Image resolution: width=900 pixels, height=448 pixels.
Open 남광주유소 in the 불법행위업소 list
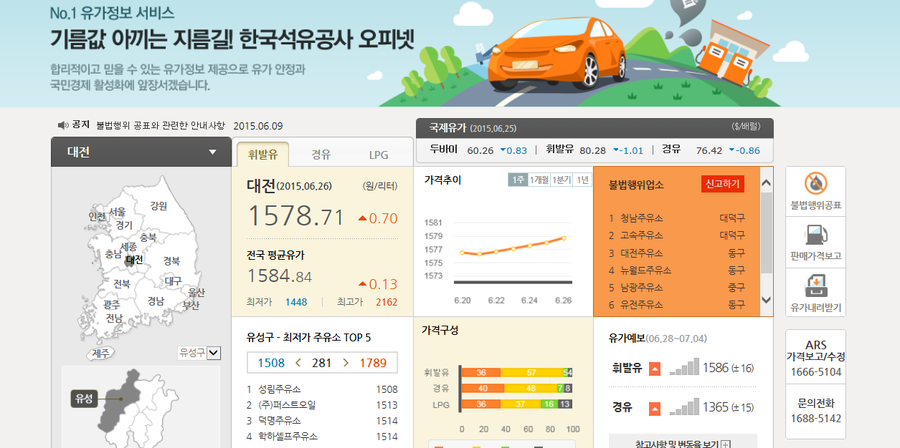pyautogui.click(x=641, y=287)
